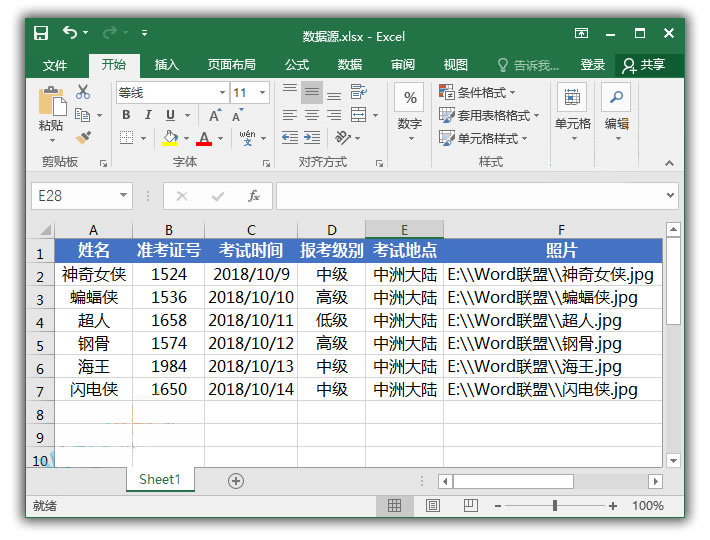Apply cell borders
710x540 pixels.
point(126,138)
